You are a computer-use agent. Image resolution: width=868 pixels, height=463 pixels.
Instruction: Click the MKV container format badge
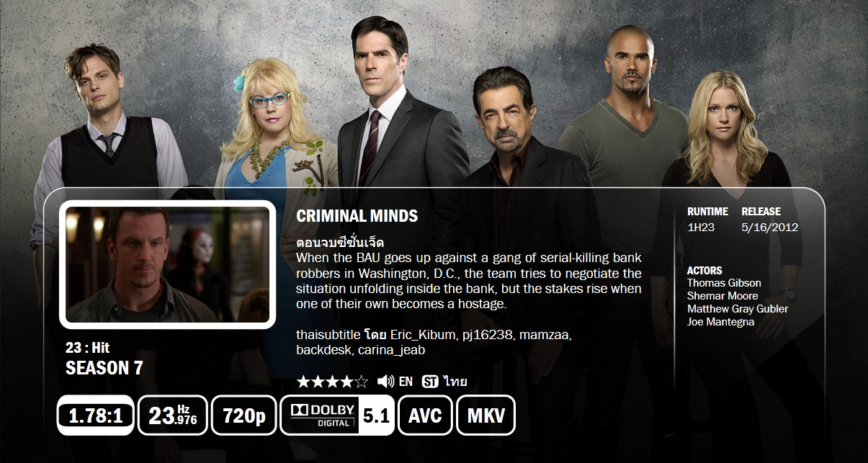click(x=486, y=415)
